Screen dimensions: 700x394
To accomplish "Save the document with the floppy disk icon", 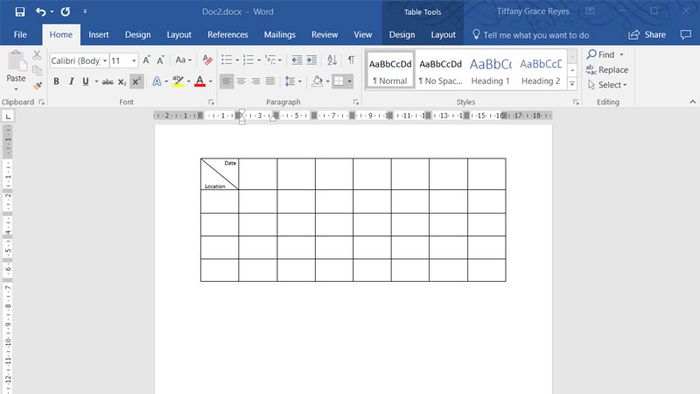I will pos(20,12).
